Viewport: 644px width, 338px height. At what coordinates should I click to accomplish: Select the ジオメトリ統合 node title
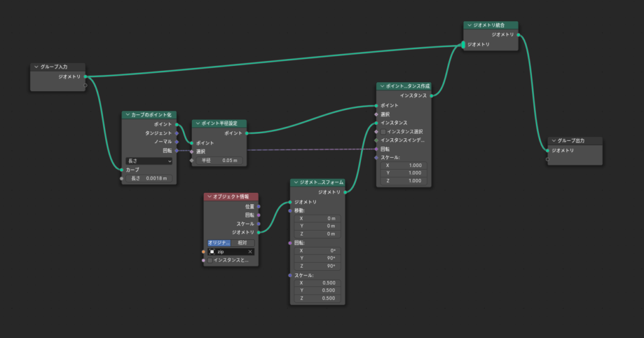[x=489, y=25]
